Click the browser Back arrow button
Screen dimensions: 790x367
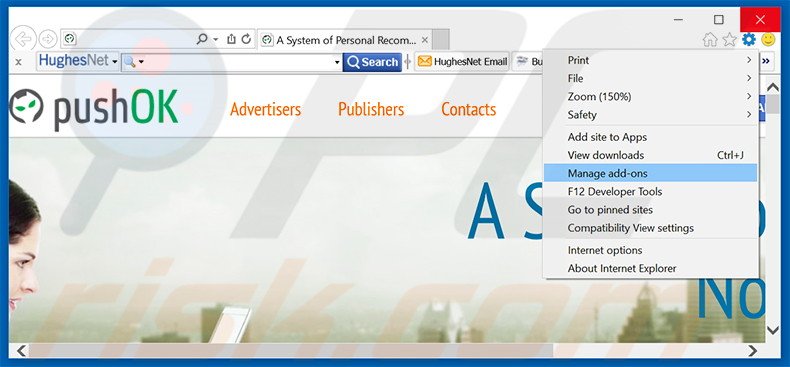pos(23,39)
